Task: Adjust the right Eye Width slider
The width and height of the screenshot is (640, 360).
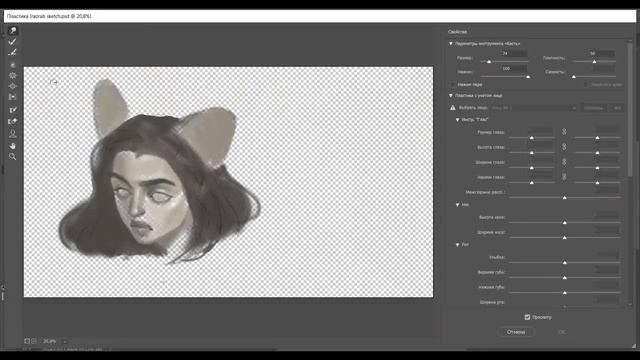Action: click(598, 168)
